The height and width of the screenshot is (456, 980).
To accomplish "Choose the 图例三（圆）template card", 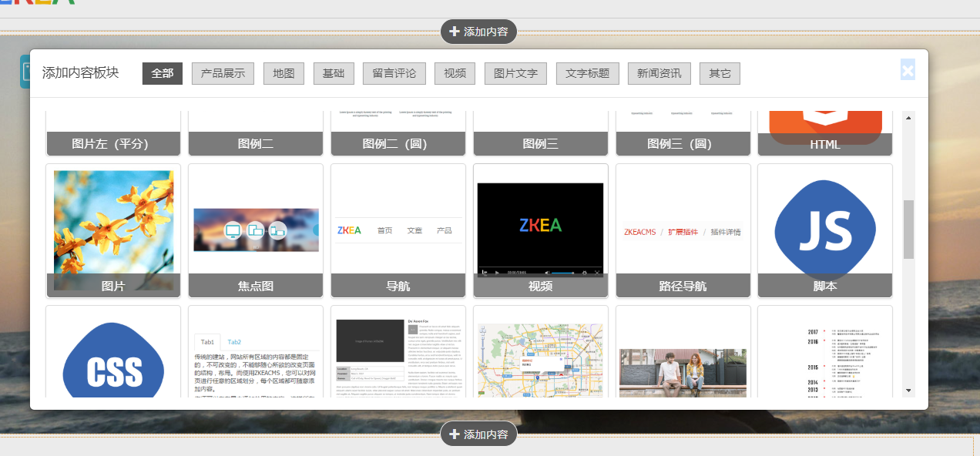I will 683,133.
